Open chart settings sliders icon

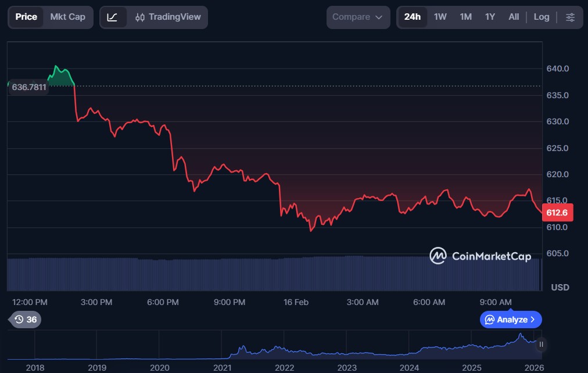coord(570,17)
